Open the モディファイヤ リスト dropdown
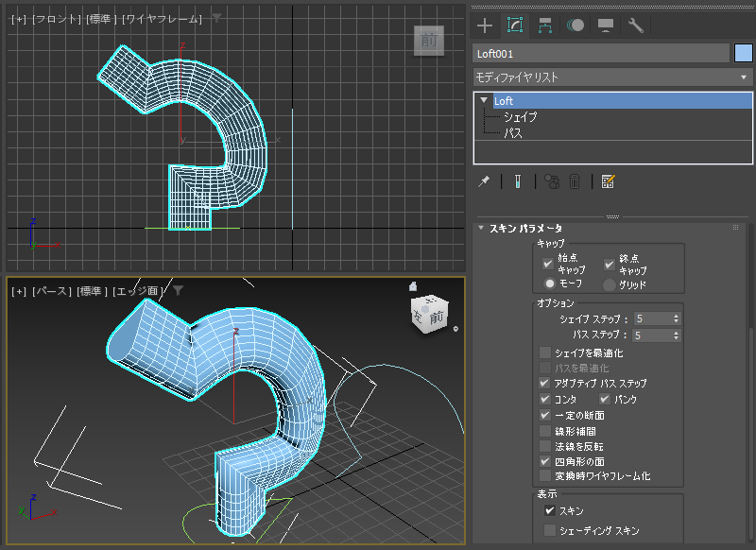756x550 pixels. coord(612,77)
